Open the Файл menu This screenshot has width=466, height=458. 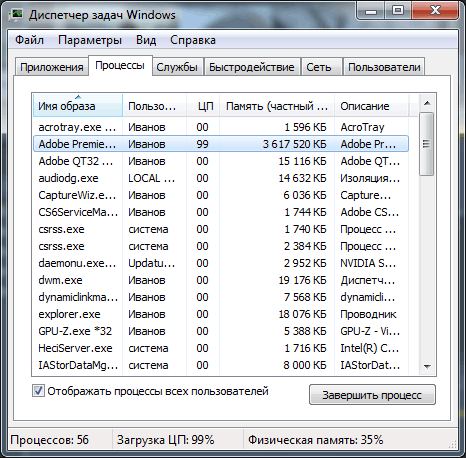point(29,40)
